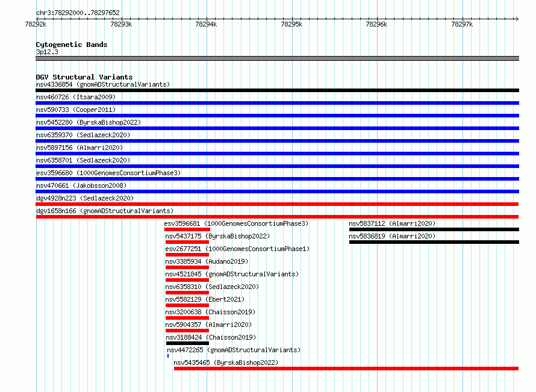Screen dimensions: 536x392
Task: Click the blue bar under nsv470661
Action: [277, 191]
